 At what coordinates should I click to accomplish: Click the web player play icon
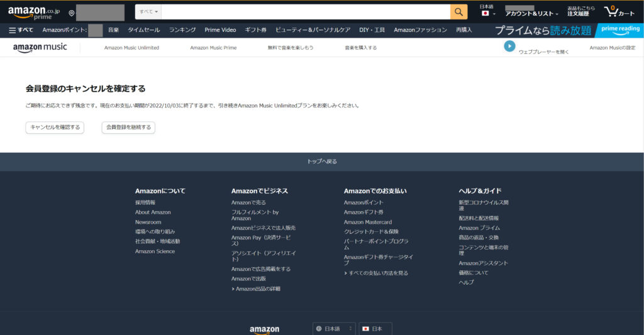coord(509,47)
